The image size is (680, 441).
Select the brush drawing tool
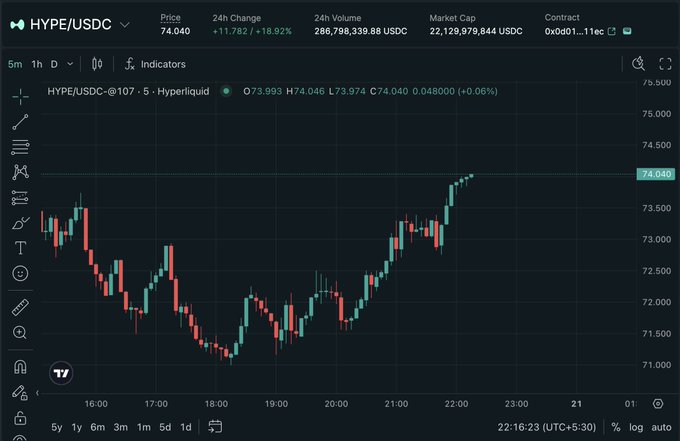point(20,223)
